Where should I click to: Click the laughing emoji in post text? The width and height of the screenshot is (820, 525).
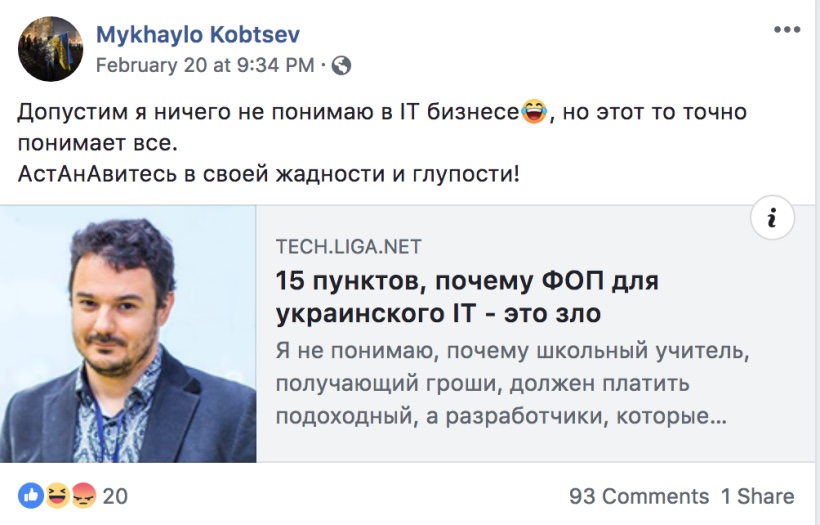(534, 112)
